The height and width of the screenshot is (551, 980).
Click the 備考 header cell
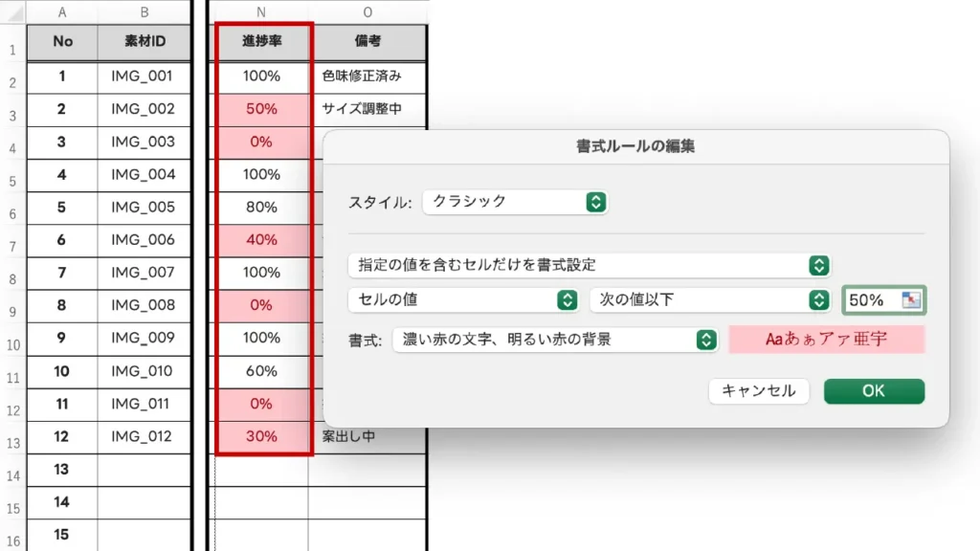coord(367,42)
